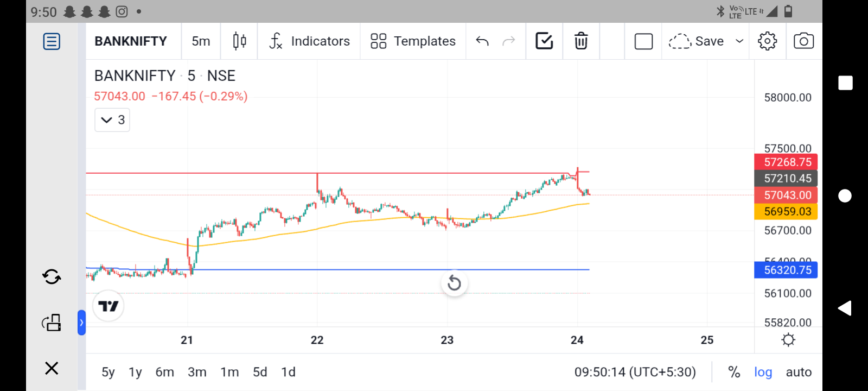The height and width of the screenshot is (391, 868).
Task: Toggle the checkmark edit tool icon
Action: (x=544, y=41)
